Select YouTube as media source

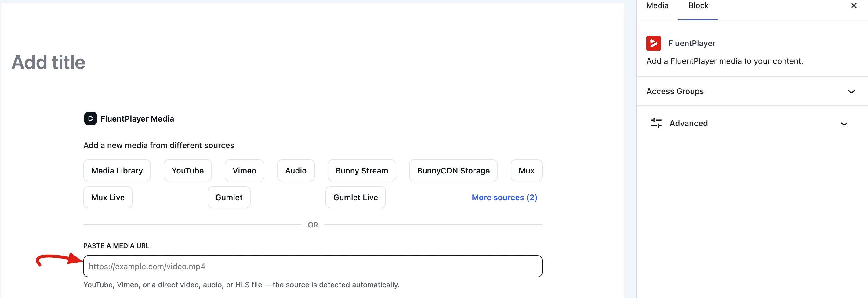[188, 171]
